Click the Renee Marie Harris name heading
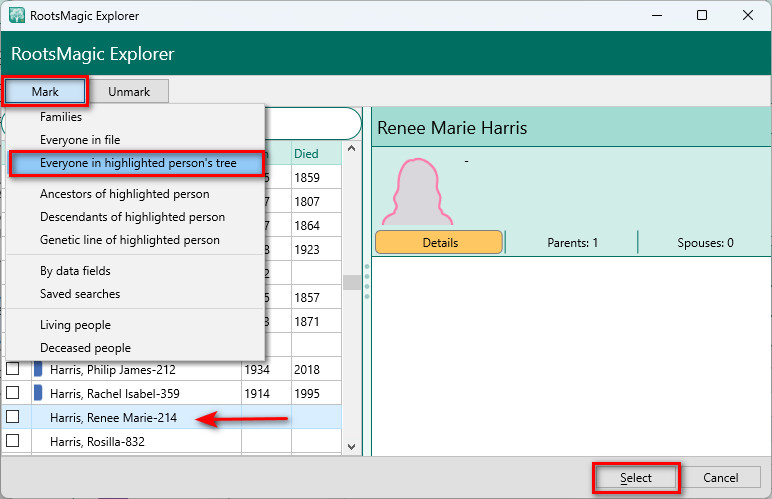The width and height of the screenshot is (772, 499). click(452, 128)
